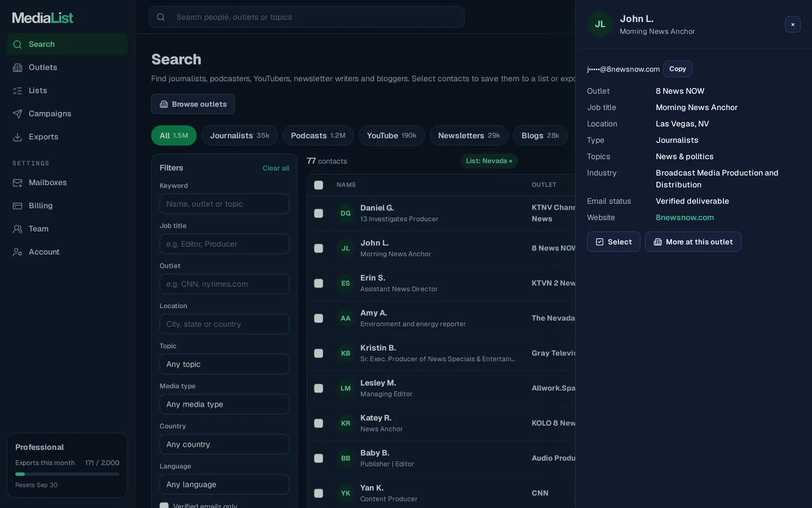
Task: Click the DG avatar for Daniel G.
Action: click(346, 213)
